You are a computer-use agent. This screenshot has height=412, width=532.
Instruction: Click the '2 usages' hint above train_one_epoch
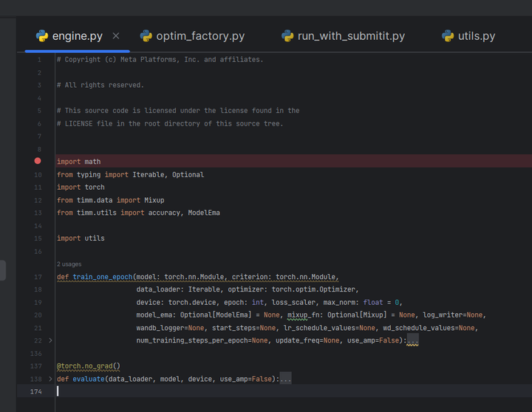click(x=69, y=264)
